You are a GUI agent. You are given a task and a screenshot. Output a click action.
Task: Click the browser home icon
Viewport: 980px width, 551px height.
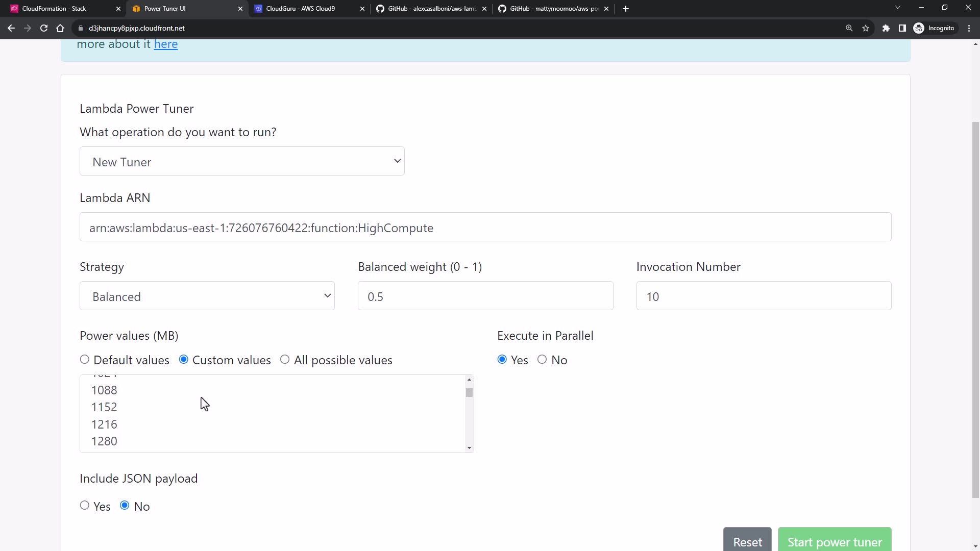60,28
